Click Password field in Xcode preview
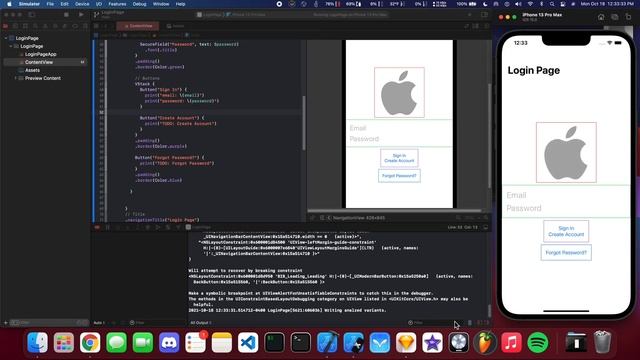The image size is (640, 360). (399, 139)
